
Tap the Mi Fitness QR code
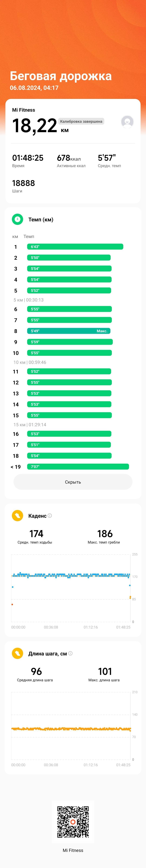(73, 822)
